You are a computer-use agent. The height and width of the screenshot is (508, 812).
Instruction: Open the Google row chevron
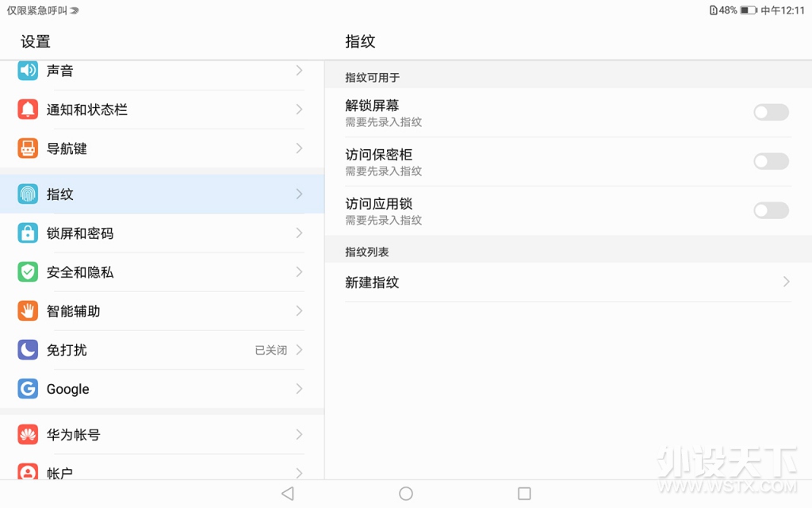click(x=299, y=389)
